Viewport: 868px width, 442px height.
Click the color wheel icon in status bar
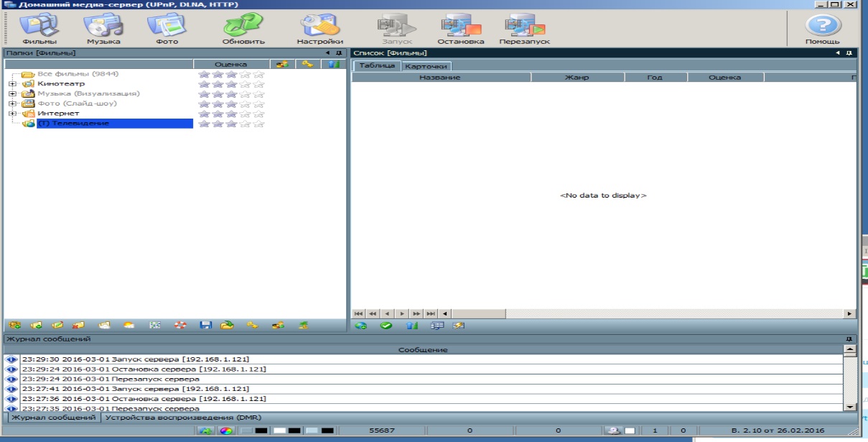coord(225,431)
